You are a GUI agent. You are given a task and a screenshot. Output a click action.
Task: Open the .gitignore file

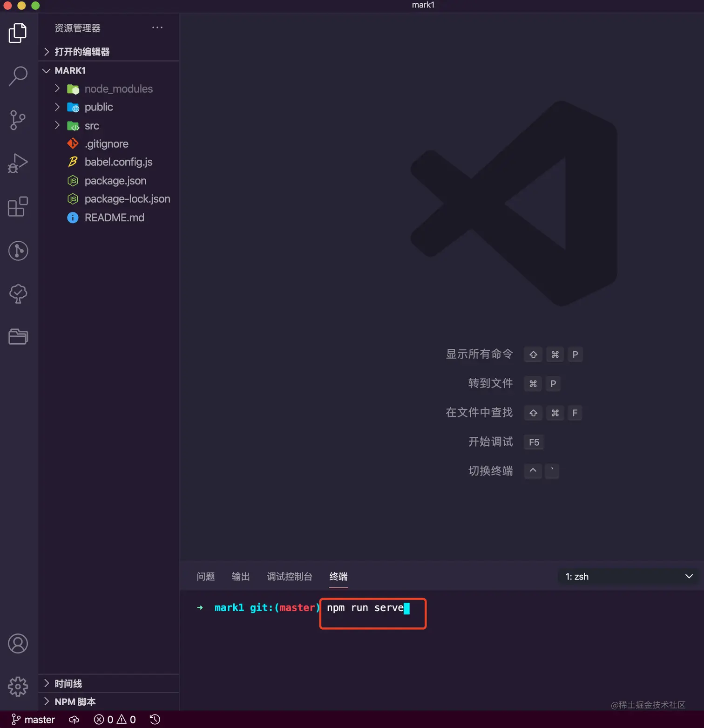click(x=107, y=144)
